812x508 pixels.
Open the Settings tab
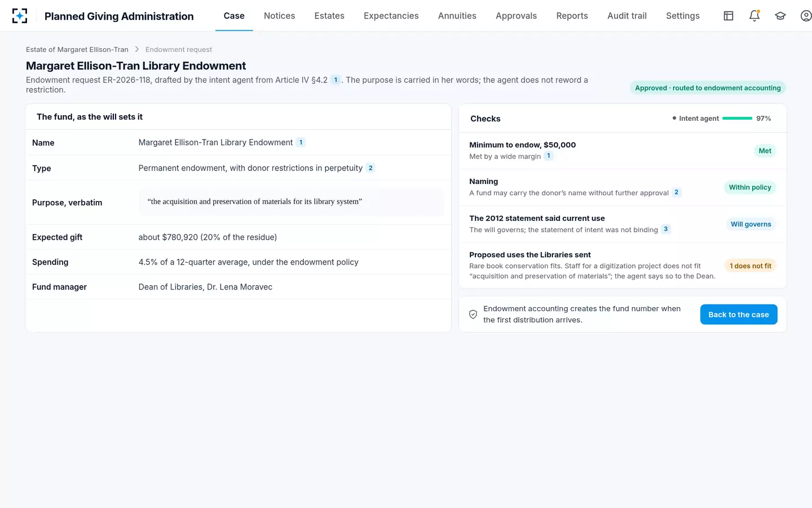click(683, 16)
